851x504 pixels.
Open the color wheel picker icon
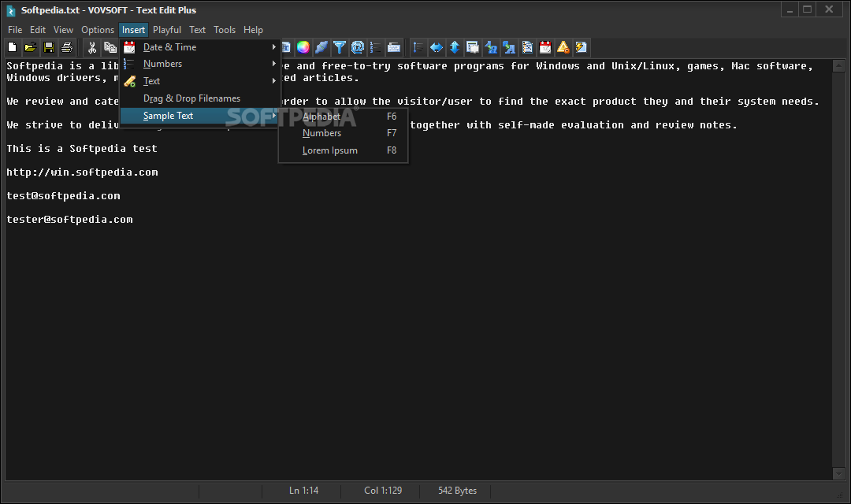coord(303,48)
